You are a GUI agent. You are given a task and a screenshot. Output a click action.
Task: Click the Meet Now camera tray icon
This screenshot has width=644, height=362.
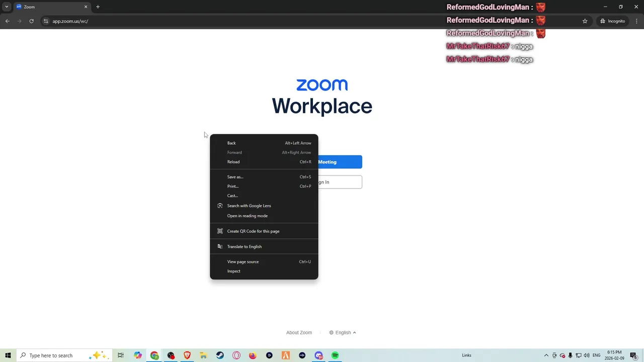click(554, 355)
